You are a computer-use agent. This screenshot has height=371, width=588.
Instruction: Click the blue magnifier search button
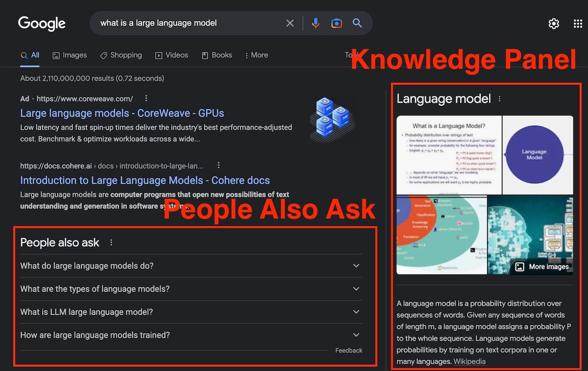pos(357,23)
